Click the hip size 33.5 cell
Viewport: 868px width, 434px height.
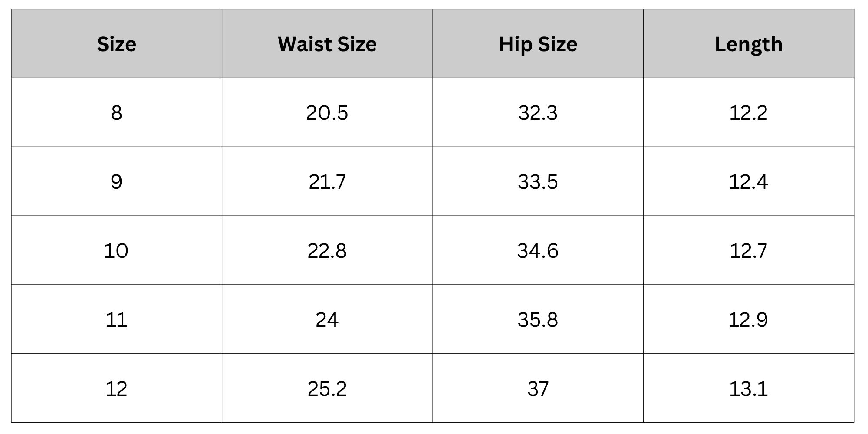click(x=538, y=181)
